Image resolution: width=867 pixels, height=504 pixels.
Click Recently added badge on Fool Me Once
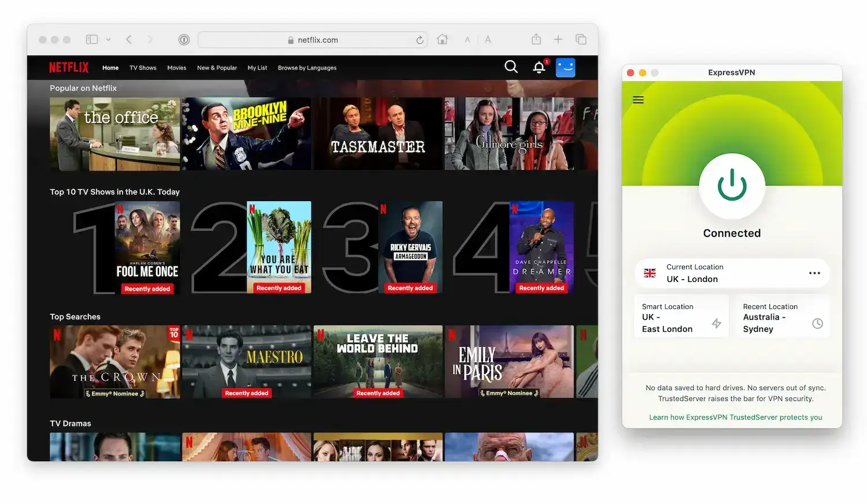click(x=147, y=288)
